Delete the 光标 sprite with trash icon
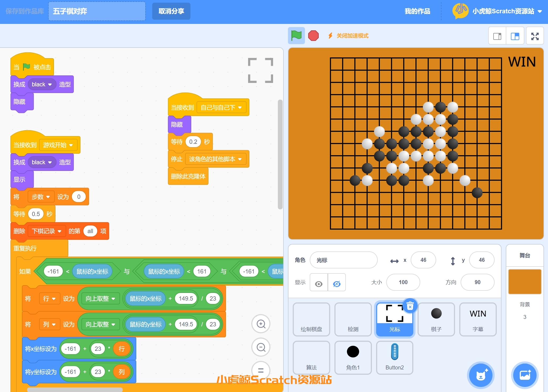Image resolution: width=548 pixels, height=392 pixels. click(x=410, y=306)
